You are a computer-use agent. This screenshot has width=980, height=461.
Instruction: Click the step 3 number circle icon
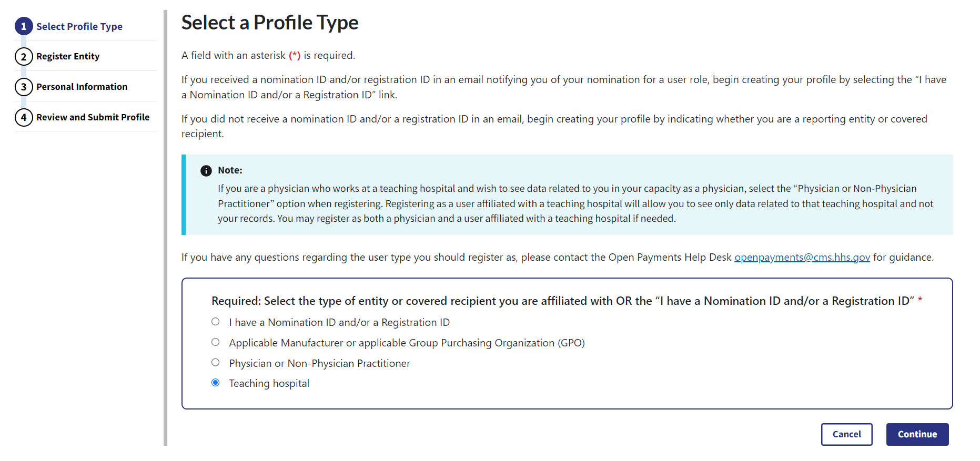tap(24, 87)
